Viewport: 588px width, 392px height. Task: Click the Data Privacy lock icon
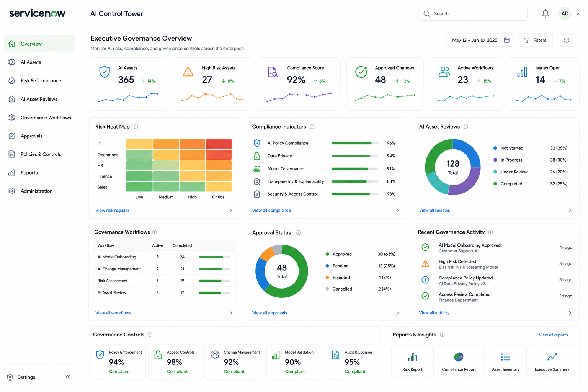[x=257, y=156]
